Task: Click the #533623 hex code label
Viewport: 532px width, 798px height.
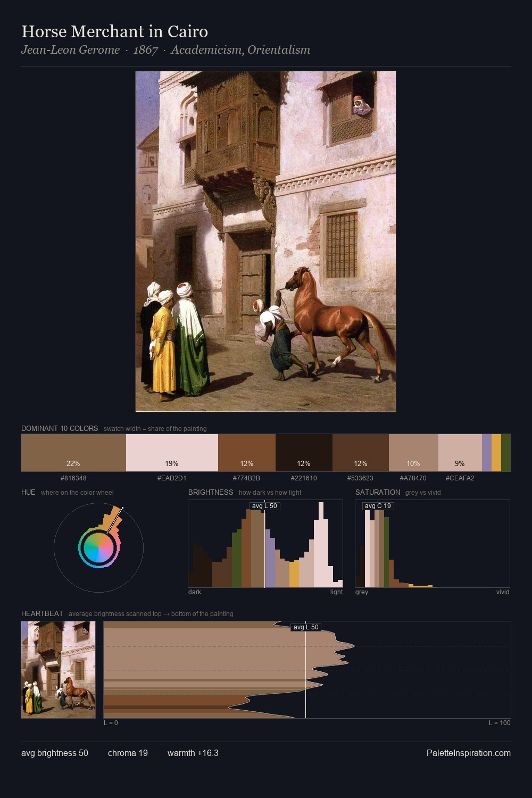Action: (x=360, y=478)
